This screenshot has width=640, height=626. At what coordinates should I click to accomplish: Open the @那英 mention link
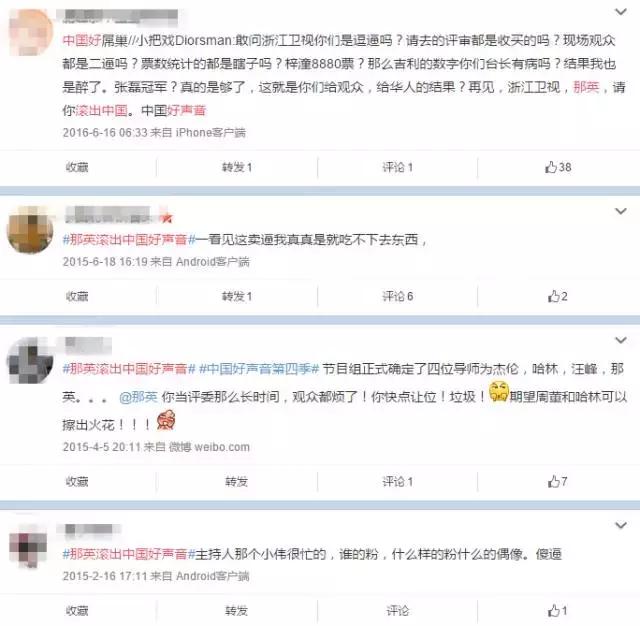click(x=138, y=397)
